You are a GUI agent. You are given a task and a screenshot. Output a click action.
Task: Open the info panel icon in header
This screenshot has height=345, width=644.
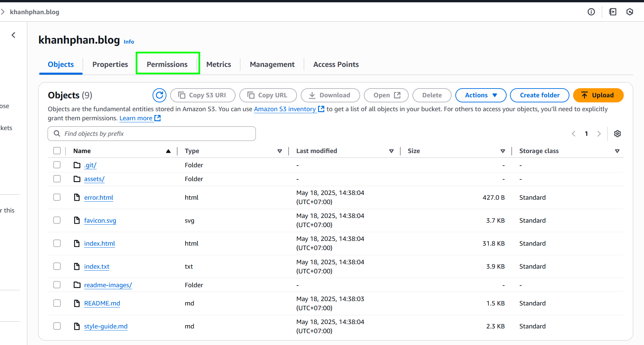coord(591,12)
